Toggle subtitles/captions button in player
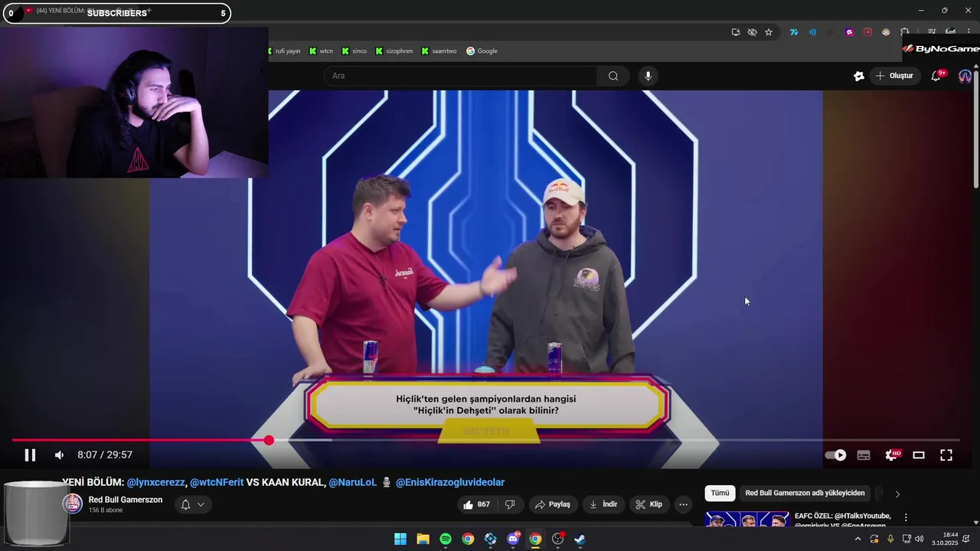Viewport: 980px width, 551px height. tap(864, 455)
